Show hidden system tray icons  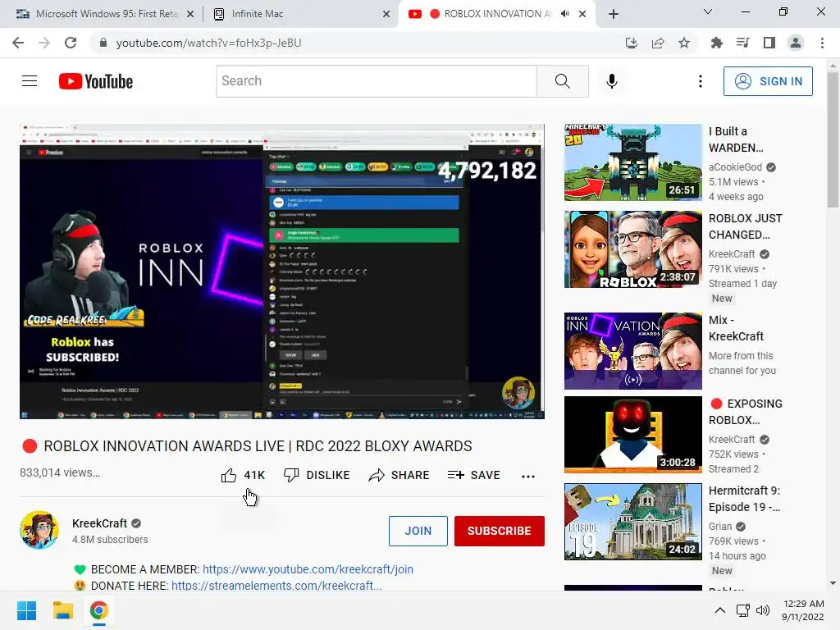click(720, 610)
